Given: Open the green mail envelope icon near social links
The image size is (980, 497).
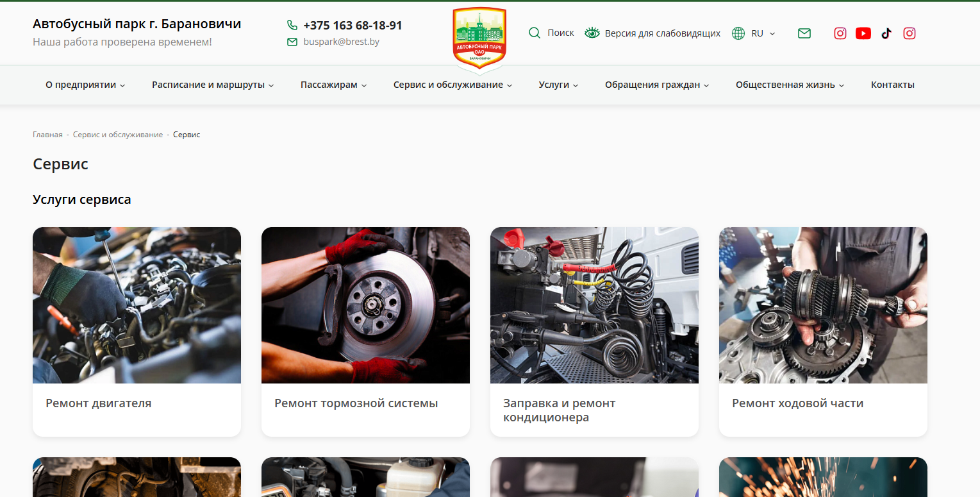Looking at the screenshot, I should click(x=804, y=33).
